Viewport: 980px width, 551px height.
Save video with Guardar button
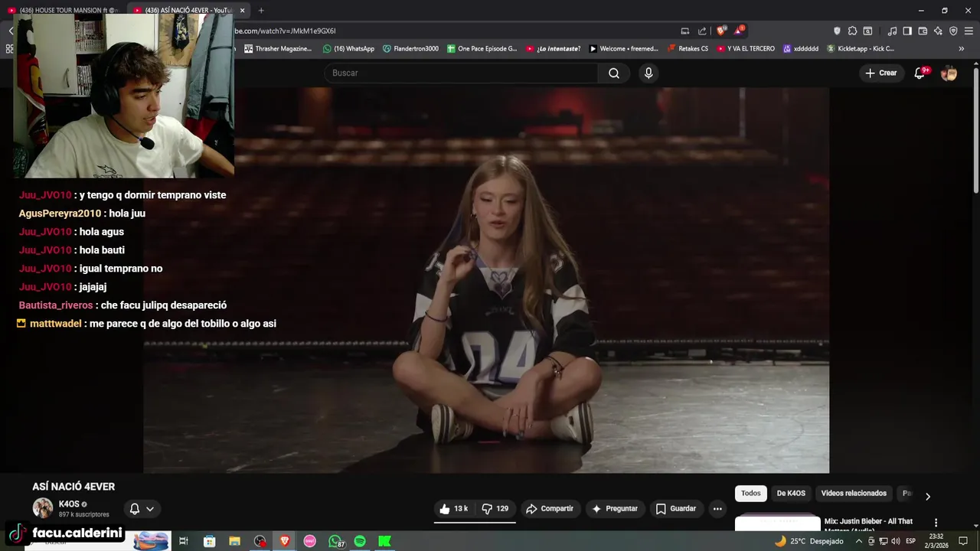tap(675, 508)
